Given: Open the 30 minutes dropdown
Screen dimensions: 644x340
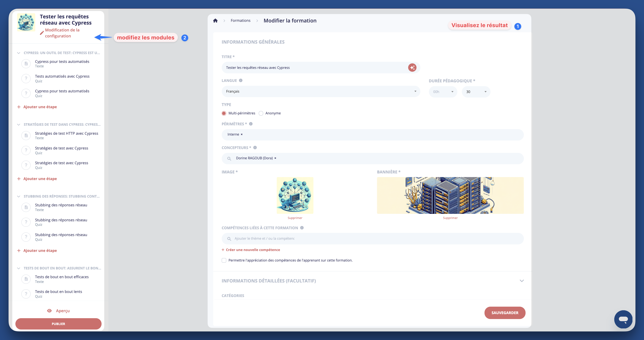Looking at the screenshot, I should click(x=476, y=92).
